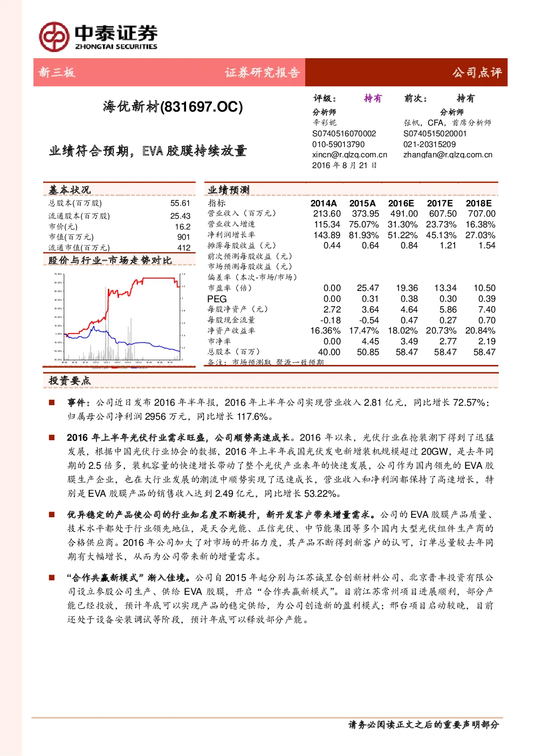Click analyst ID S0740515020001
The width and height of the screenshot is (535, 756).
435,134
